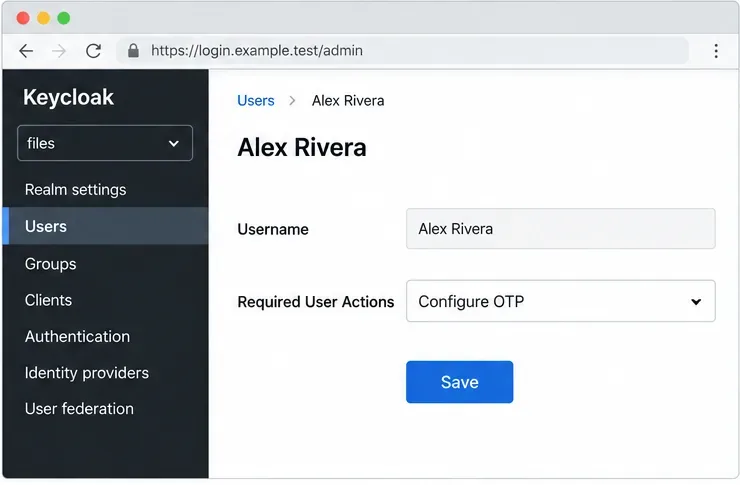This screenshot has width=740, height=485.
Task: Open Authentication in the sidebar
Action: (x=106, y=336)
